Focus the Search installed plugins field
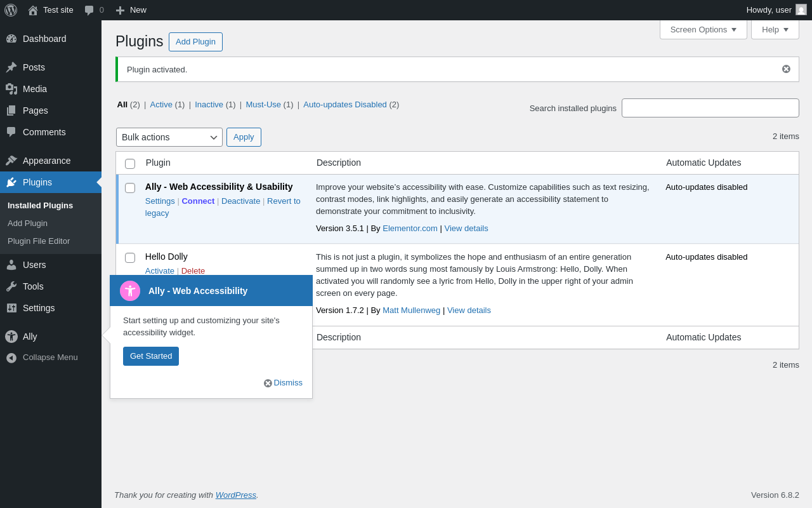This screenshot has width=812, height=508. click(x=710, y=108)
